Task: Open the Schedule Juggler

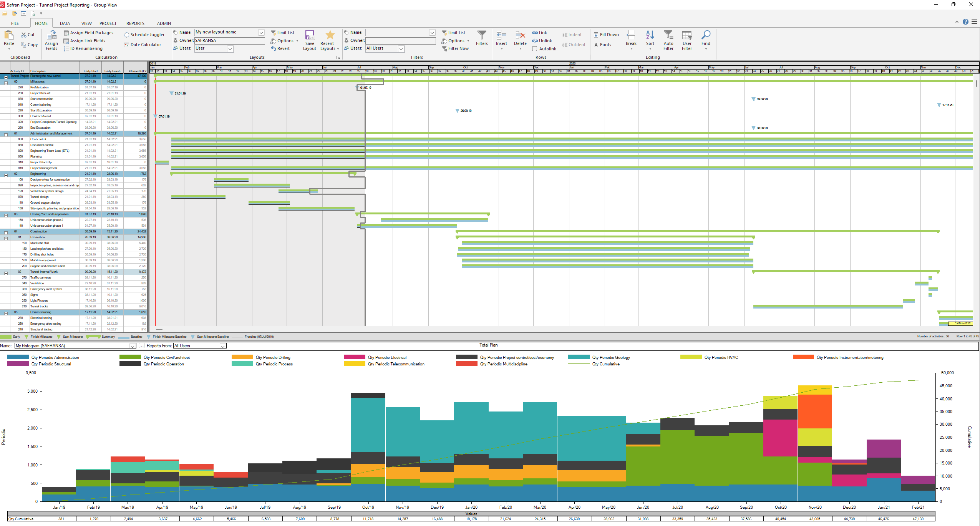Action: (144, 35)
